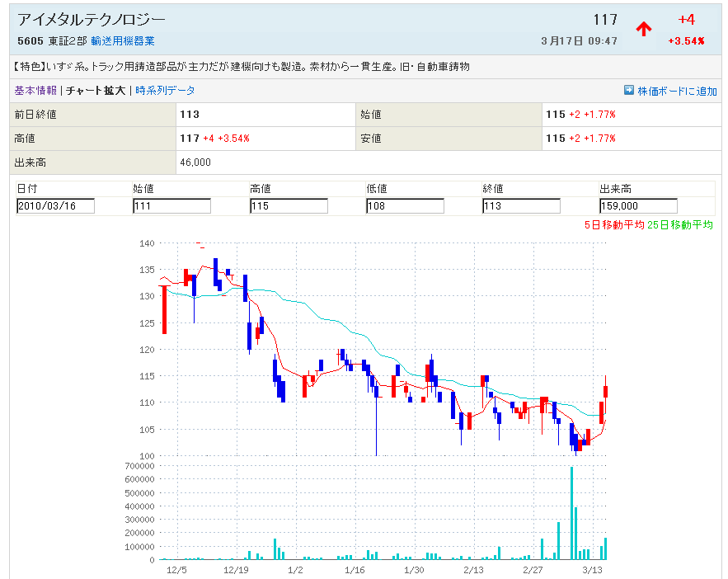Click the +3.54% change in the header
This screenshot has height=579, width=728.
(x=686, y=41)
